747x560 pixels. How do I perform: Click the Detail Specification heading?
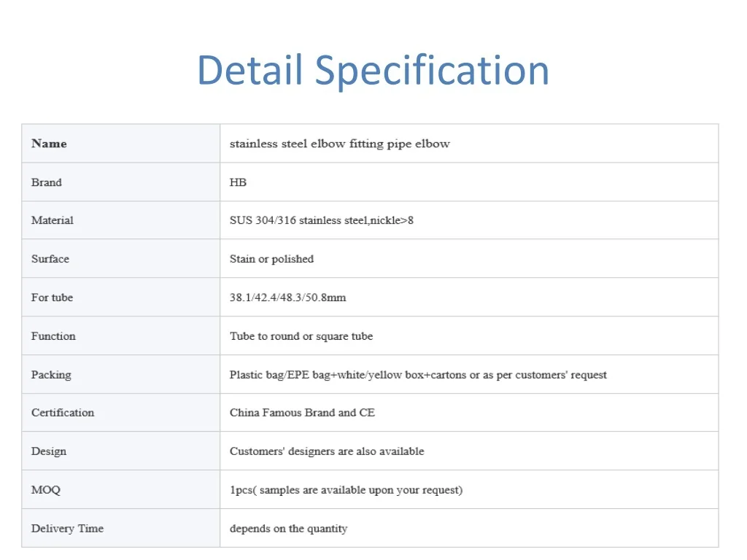[x=373, y=71]
